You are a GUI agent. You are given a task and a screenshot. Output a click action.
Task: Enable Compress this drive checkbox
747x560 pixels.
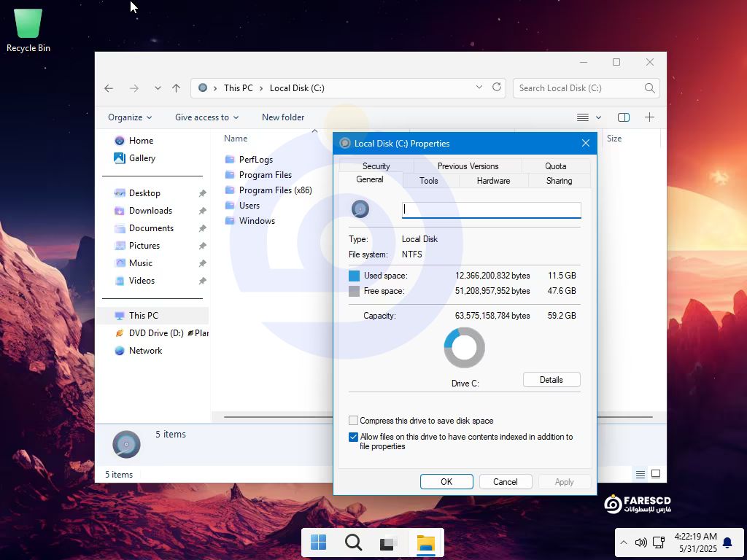[x=353, y=421]
